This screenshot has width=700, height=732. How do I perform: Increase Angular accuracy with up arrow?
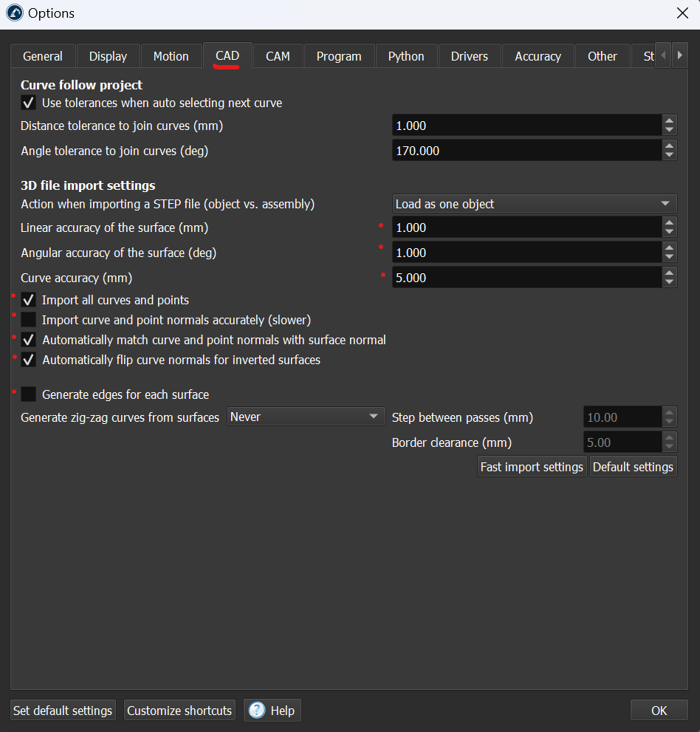(x=669, y=247)
